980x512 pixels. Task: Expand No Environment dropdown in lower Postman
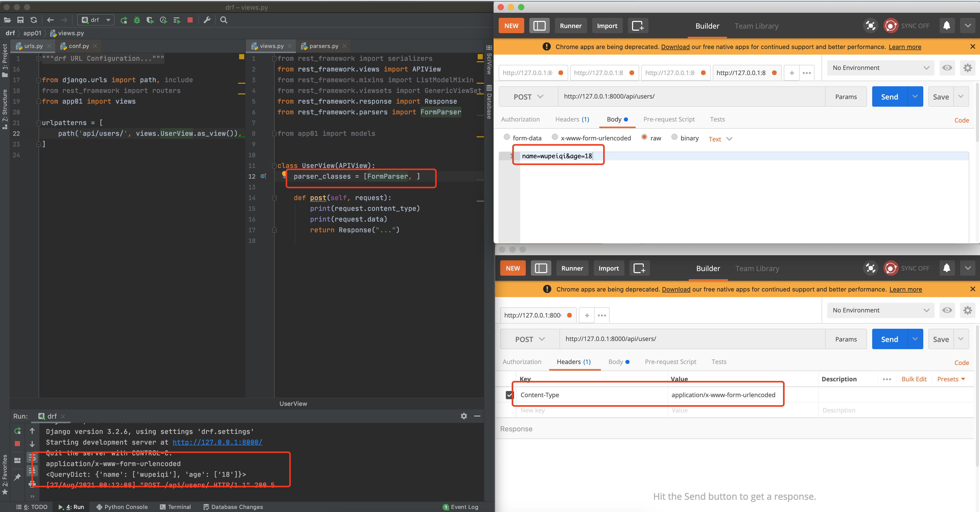880,310
